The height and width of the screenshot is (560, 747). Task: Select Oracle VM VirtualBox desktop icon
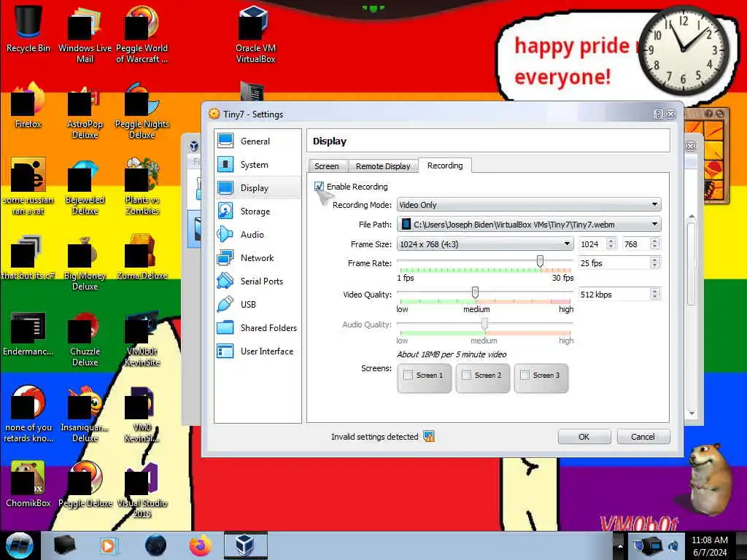tap(255, 34)
